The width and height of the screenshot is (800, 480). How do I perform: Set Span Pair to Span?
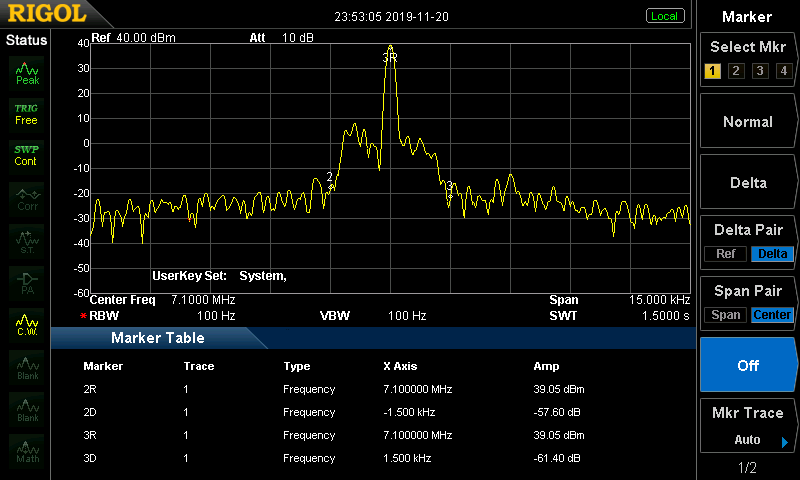[x=725, y=315]
